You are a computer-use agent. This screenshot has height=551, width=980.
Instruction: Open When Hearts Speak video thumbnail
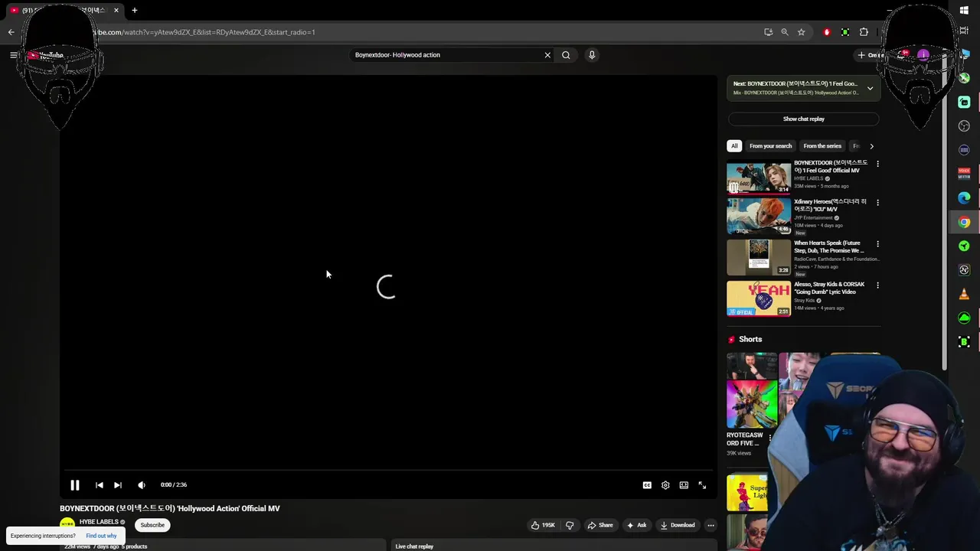[x=759, y=257]
